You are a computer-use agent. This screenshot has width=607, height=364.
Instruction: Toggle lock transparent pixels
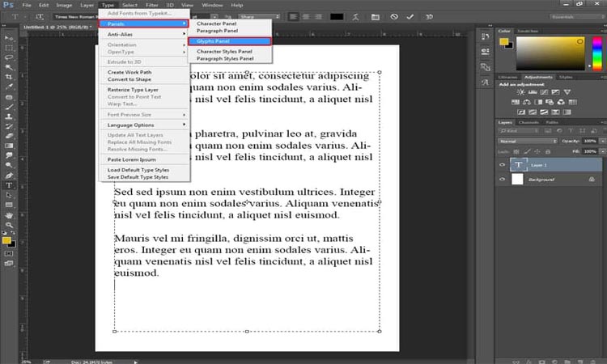point(516,151)
